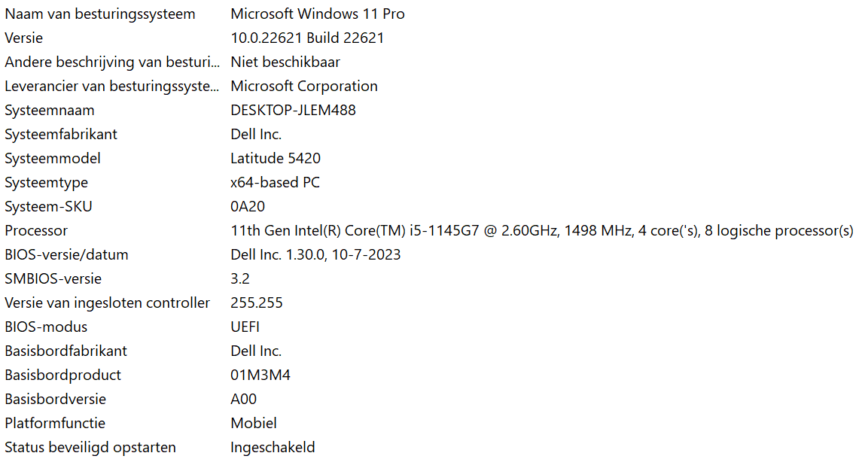The height and width of the screenshot is (459, 868).
Task: Click the SMBIOS-versie 3.2 value
Action: (240, 278)
